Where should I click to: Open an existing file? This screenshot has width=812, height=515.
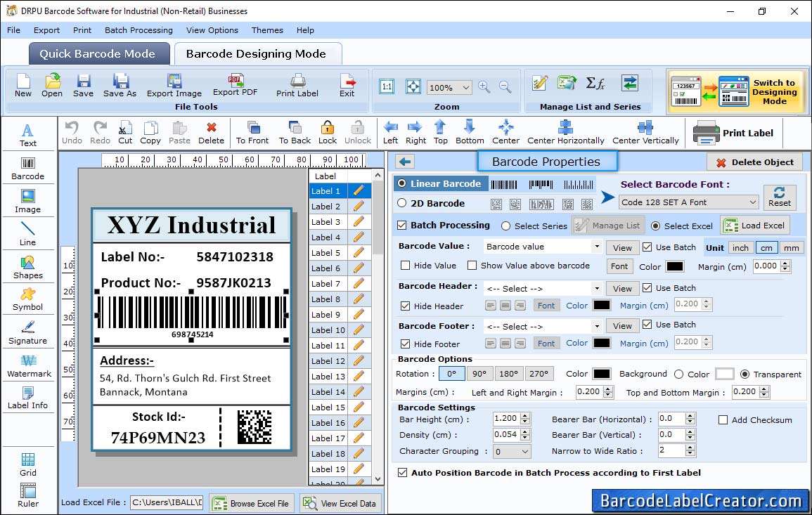coord(52,86)
